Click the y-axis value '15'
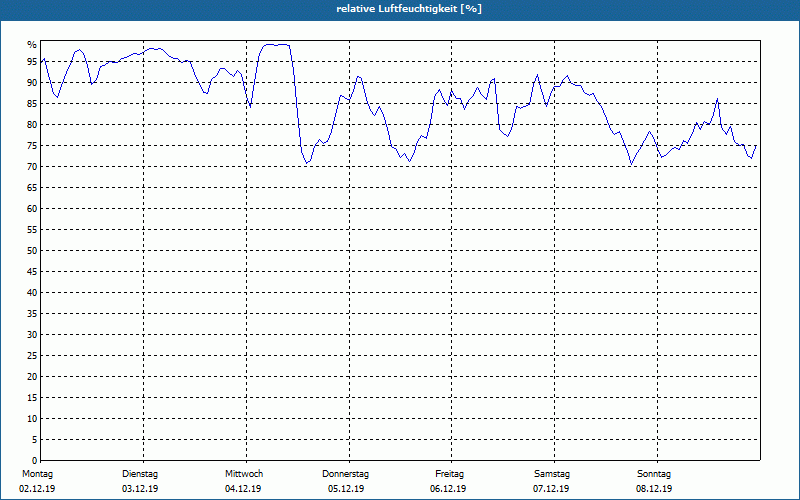Viewport: 800px width, 500px height. pyautogui.click(x=32, y=398)
